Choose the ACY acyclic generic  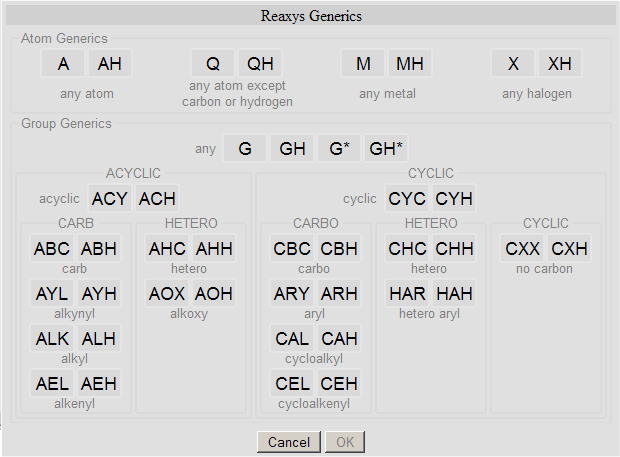(110, 198)
